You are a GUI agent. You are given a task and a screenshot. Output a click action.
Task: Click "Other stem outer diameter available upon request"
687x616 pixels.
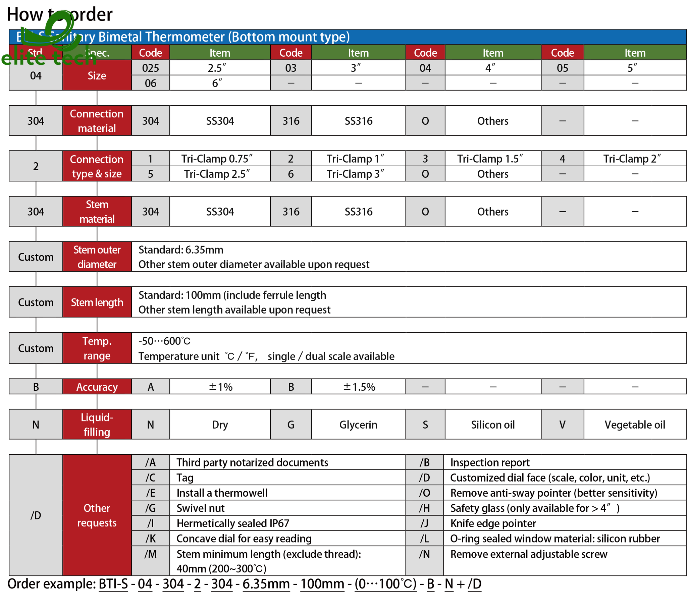click(254, 264)
